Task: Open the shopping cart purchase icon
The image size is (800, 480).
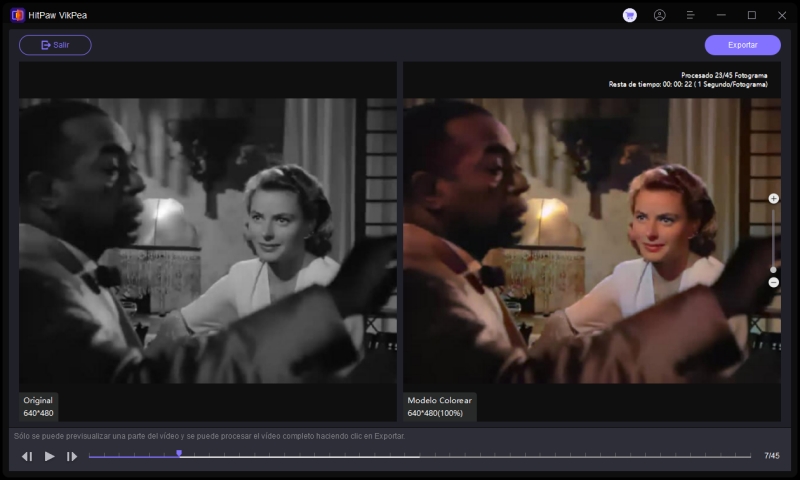Action: [x=629, y=15]
